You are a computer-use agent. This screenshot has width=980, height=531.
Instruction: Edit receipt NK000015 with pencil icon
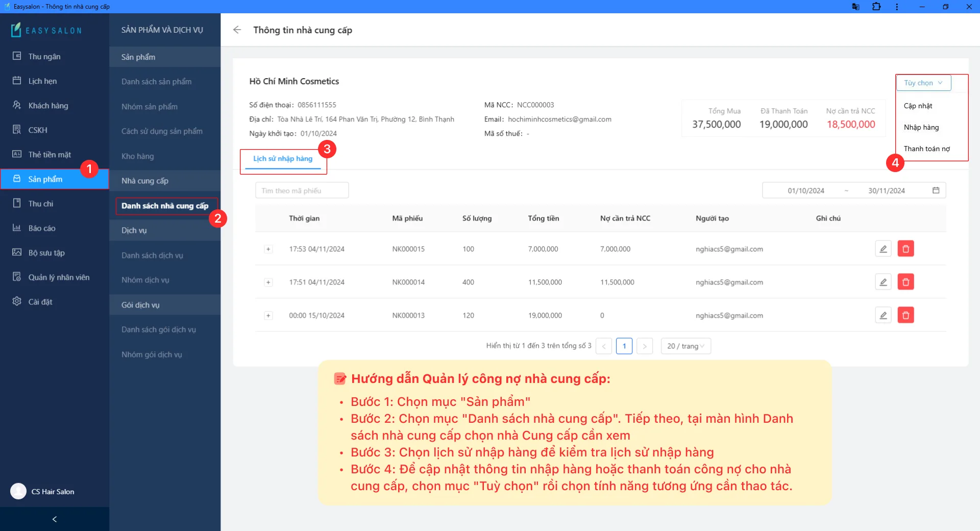pos(883,249)
